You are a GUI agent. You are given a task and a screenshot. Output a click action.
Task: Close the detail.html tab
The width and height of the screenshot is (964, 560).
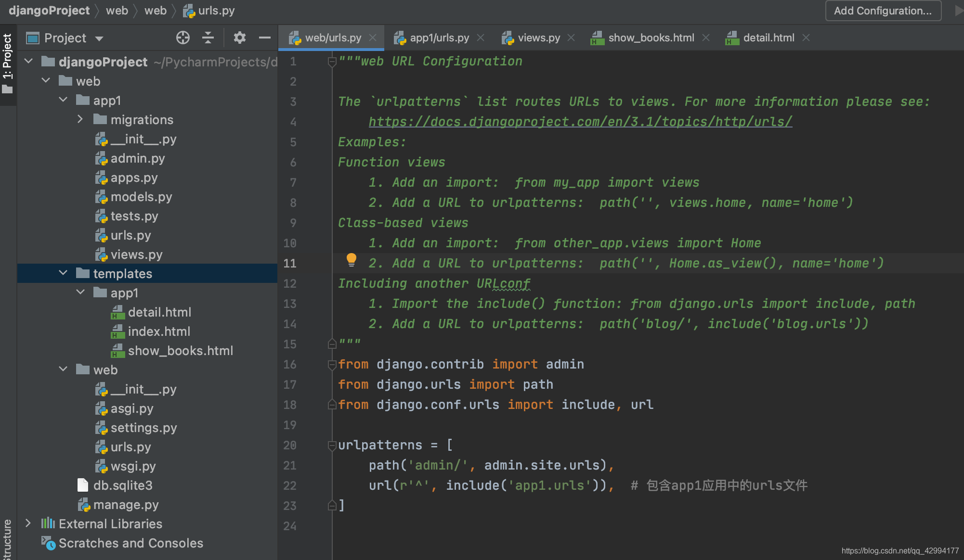(x=806, y=38)
